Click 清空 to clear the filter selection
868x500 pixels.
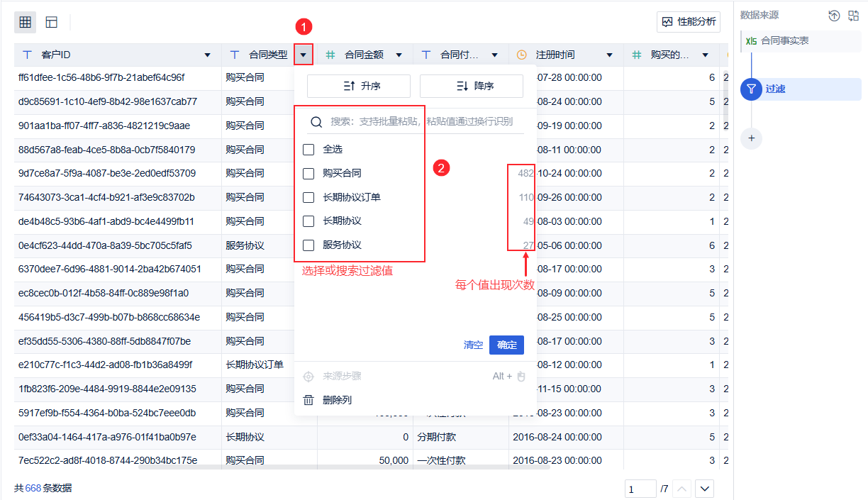[473, 345]
